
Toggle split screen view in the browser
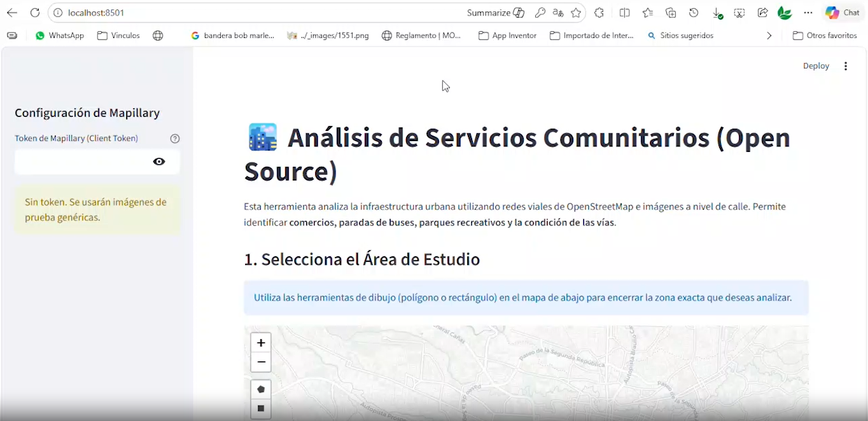[x=624, y=12]
